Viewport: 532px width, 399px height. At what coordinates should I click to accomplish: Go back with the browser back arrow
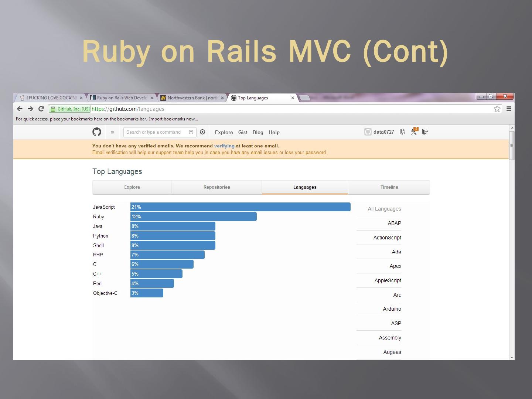(x=20, y=109)
